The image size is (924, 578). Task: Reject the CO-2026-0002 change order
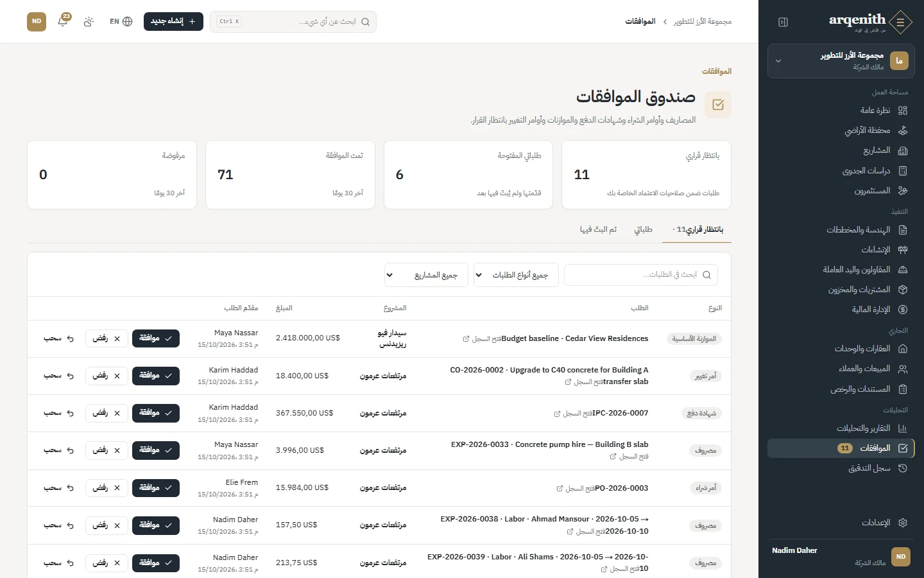107,376
